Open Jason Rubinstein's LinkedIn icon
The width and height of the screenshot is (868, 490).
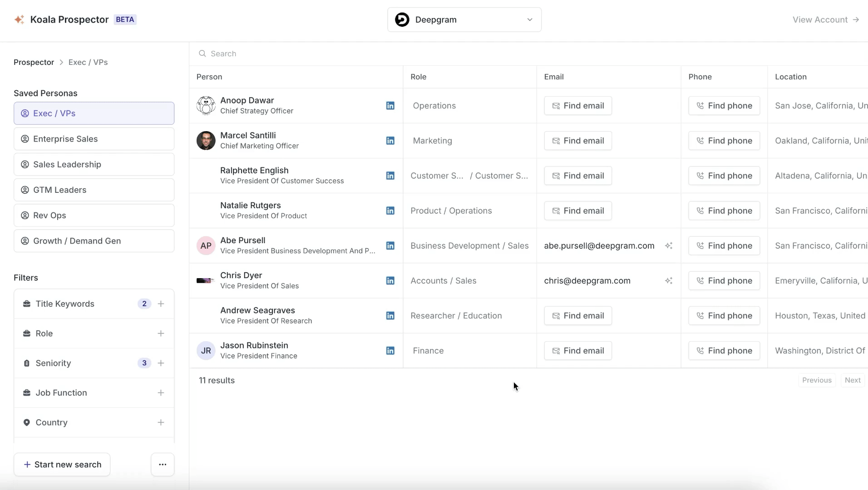[x=390, y=351]
